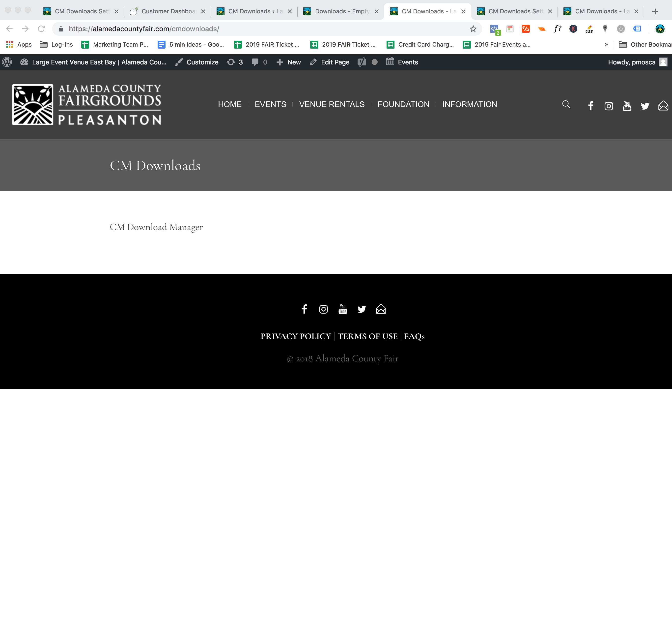This screenshot has width=672, height=643.
Task: Close the Customer Dashboard tab
Action: tap(203, 11)
